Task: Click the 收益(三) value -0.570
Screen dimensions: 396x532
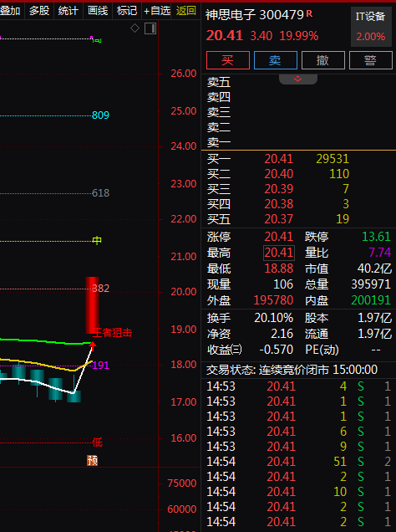Action: (276, 350)
